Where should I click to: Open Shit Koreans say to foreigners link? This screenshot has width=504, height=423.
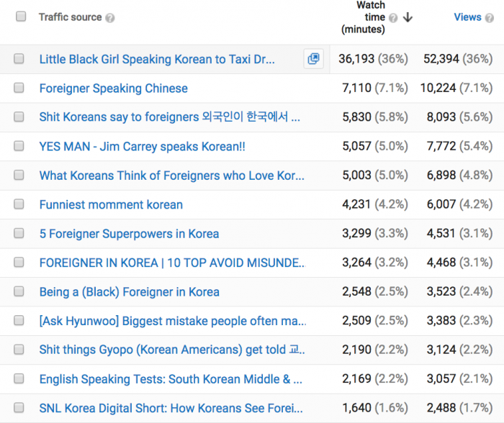[170, 117]
